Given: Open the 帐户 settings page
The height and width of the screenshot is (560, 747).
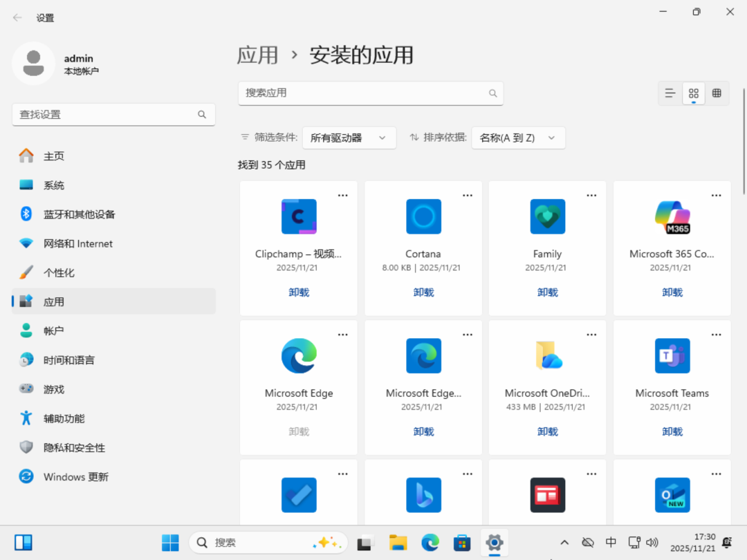Looking at the screenshot, I should point(114,331).
